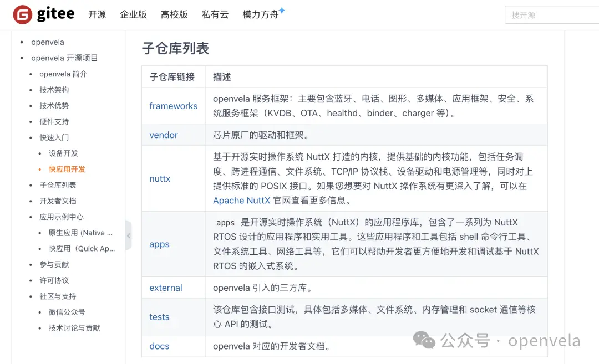Click the description 芯片原厂的驱动和框架。
Screen dimensions: 599x364
pyautogui.click(x=263, y=135)
